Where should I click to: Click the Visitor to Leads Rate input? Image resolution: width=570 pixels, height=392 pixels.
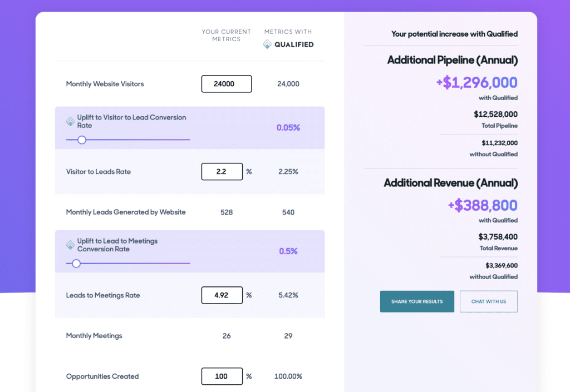point(222,172)
